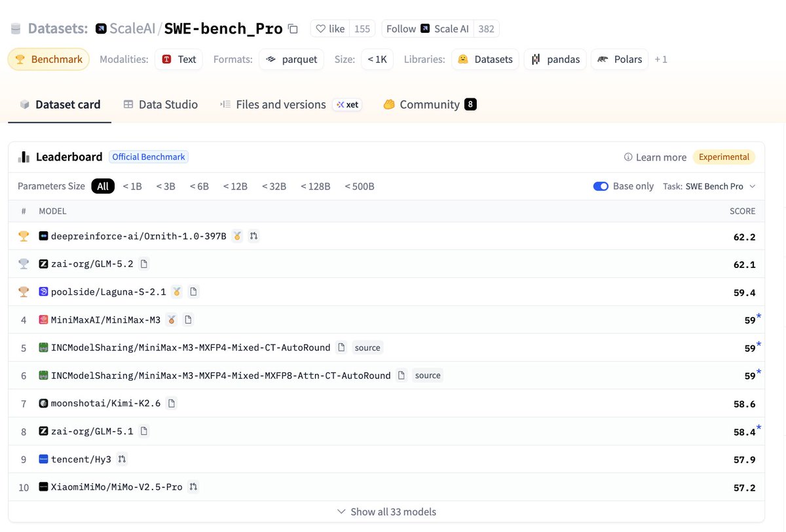Filter models under 3B parameters
786x532 pixels.
point(166,186)
